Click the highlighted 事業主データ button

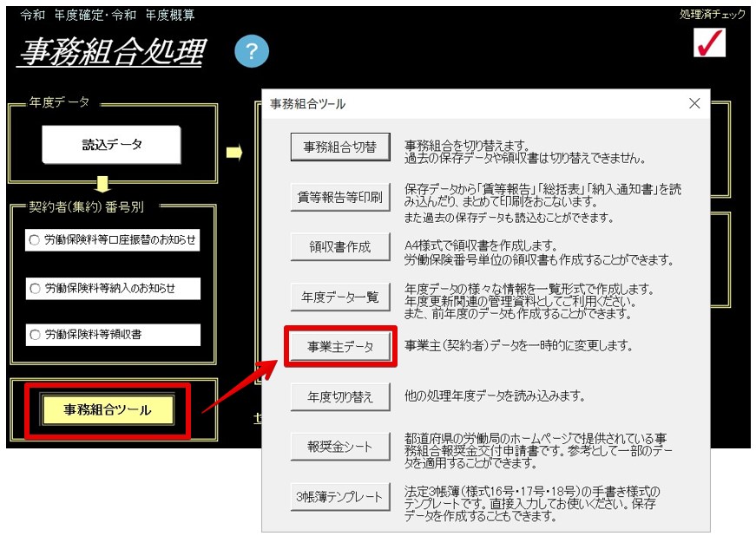point(340,347)
